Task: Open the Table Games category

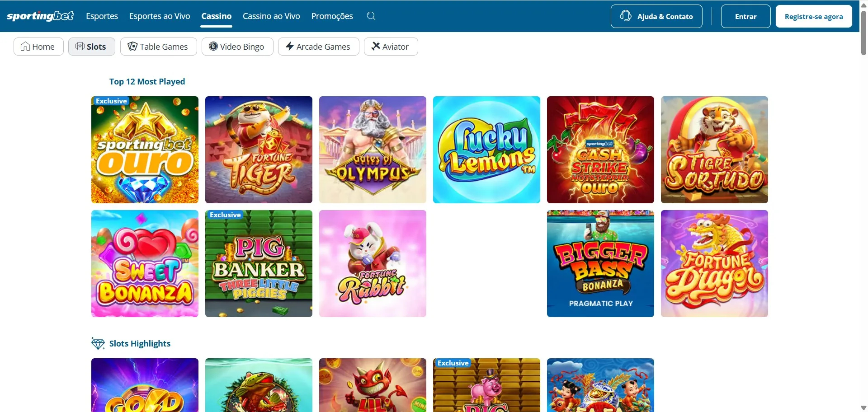Action: (x=158, y=47)
